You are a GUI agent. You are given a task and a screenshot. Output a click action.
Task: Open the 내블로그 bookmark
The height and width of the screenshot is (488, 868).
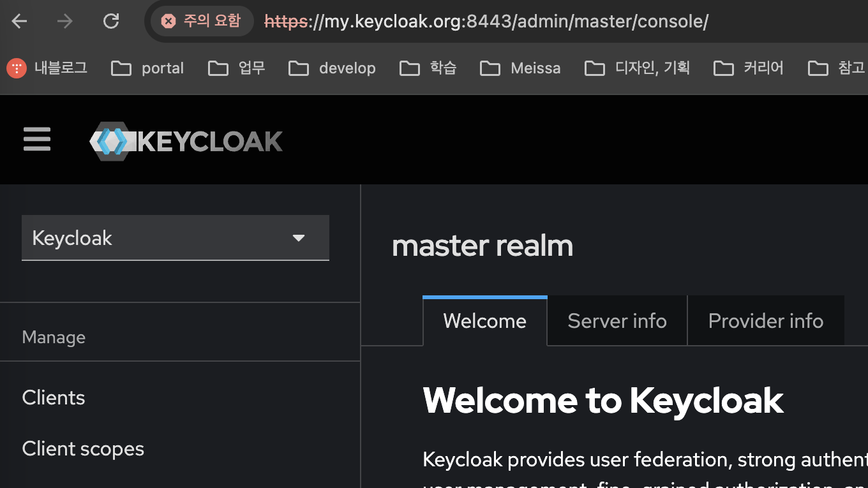tap(47, 68)
